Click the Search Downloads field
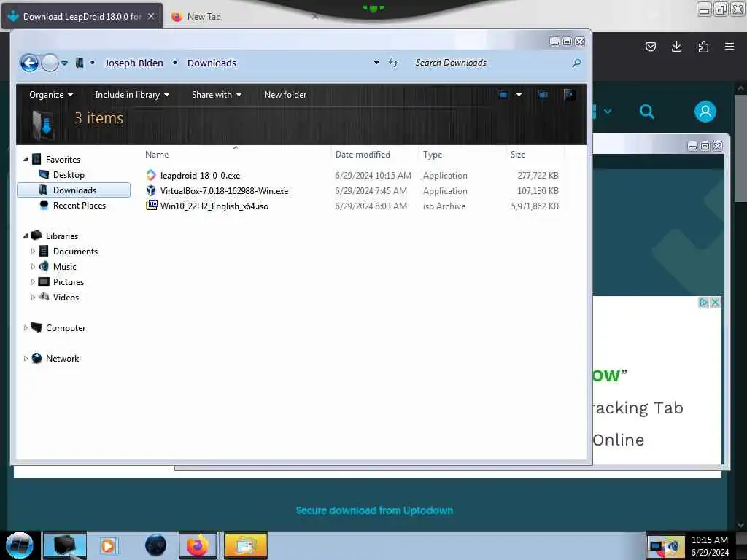 point(491,63)
